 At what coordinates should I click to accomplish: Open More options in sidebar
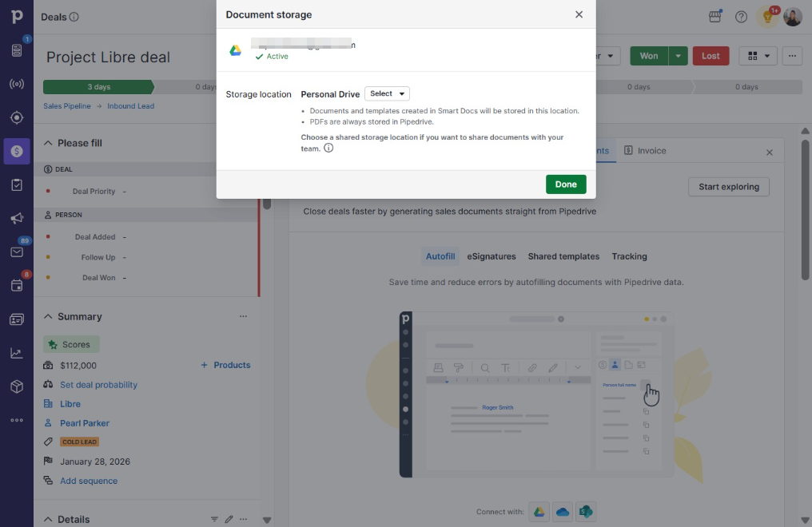tap(17, 420)
